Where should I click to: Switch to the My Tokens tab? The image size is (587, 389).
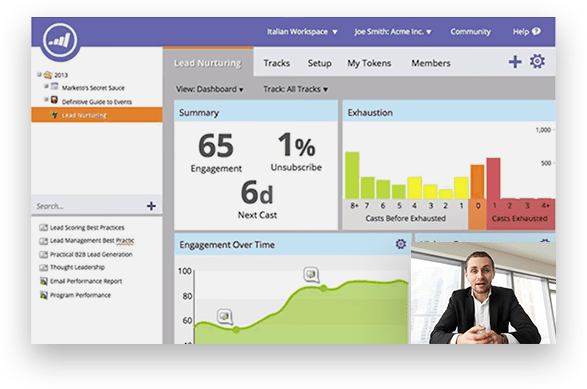(369, 63)
